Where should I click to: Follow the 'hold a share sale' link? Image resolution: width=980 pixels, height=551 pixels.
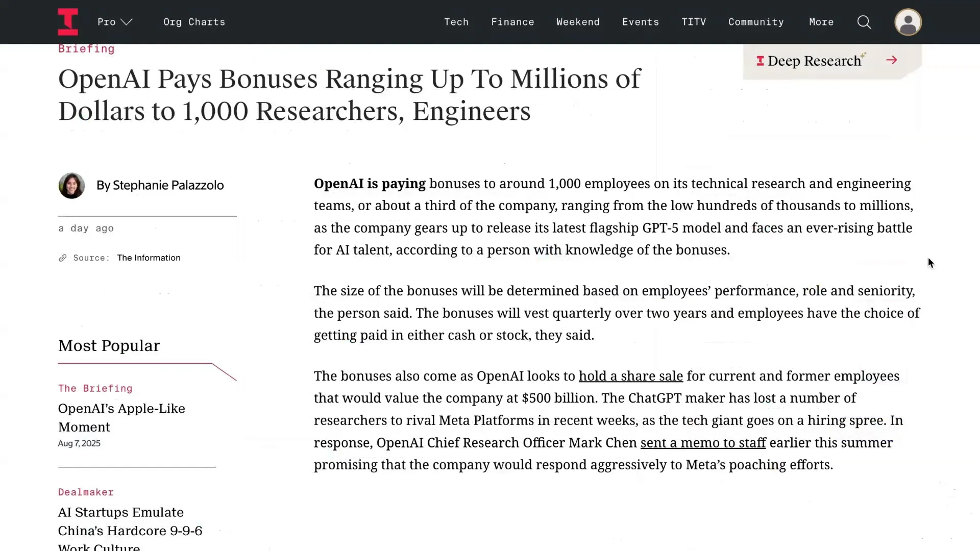[x=630, y=376]
